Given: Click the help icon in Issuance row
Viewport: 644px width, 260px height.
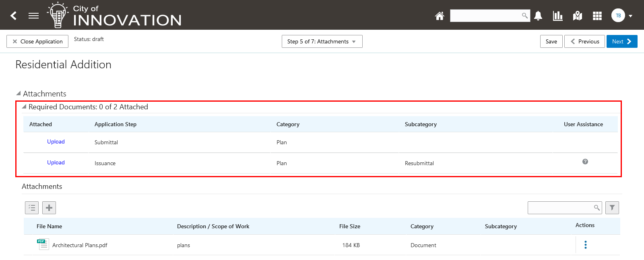Looking at the screenshot, I should 585,162.
